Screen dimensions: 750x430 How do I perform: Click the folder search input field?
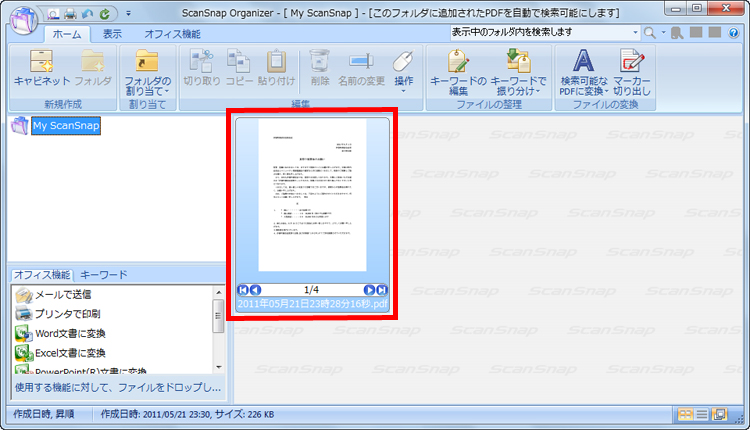click(540, 33)
